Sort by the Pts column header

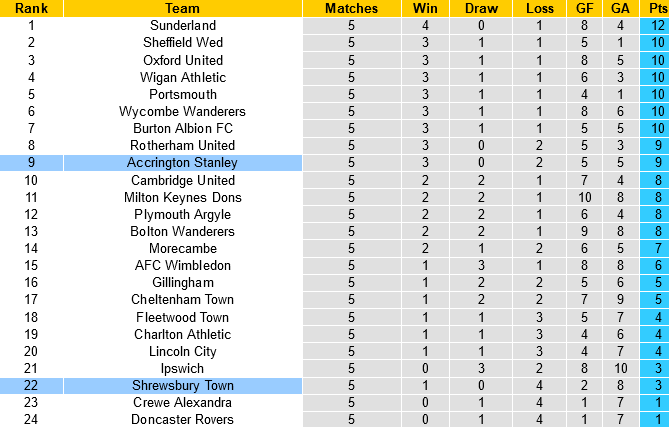[x=653, y=8]
